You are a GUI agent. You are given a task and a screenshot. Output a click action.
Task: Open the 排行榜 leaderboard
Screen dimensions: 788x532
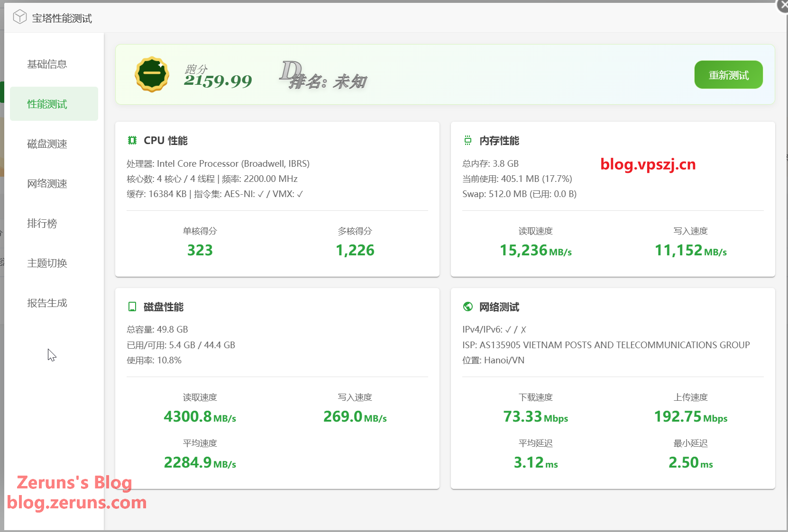tap(42, 223)
